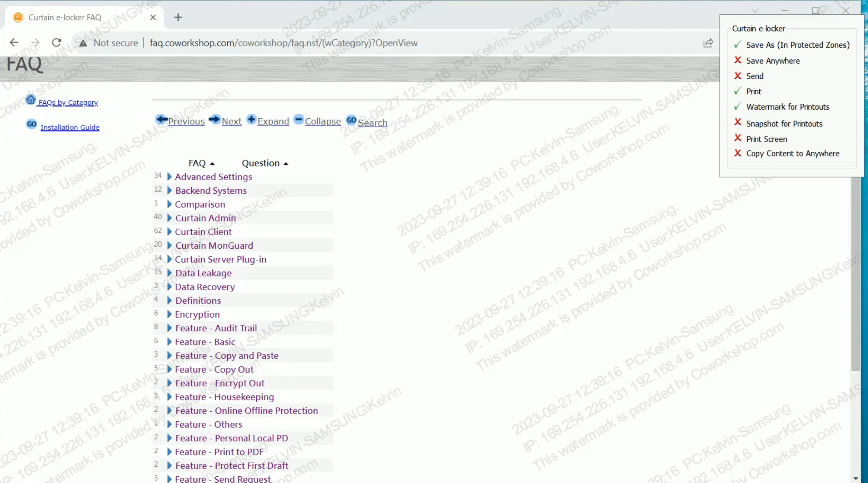Toggle Snapshot for Printouts X mark
Screen dimensions: 868x483
click(x=737, y=122)
